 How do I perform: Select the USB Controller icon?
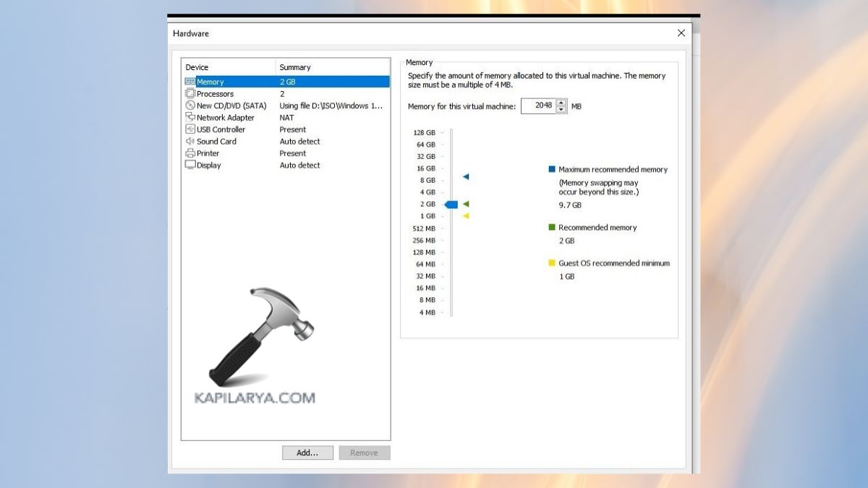tap(190, 129)
